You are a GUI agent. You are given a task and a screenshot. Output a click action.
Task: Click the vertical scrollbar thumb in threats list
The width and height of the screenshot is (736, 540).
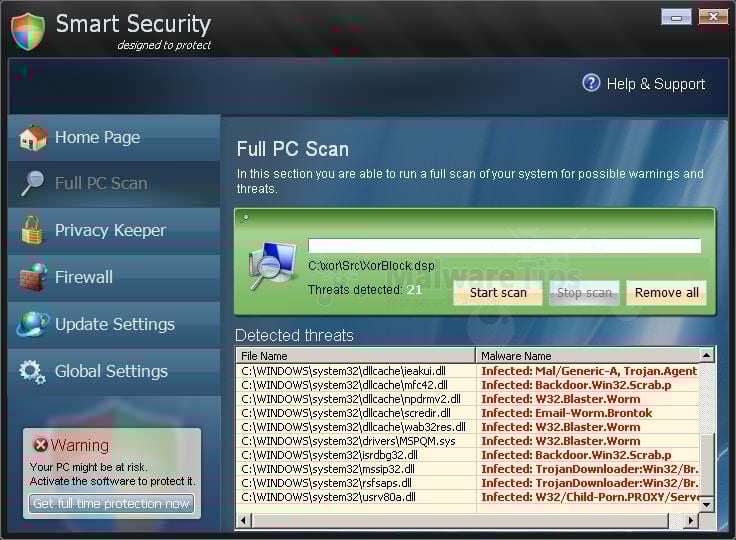tap(706, 464)
